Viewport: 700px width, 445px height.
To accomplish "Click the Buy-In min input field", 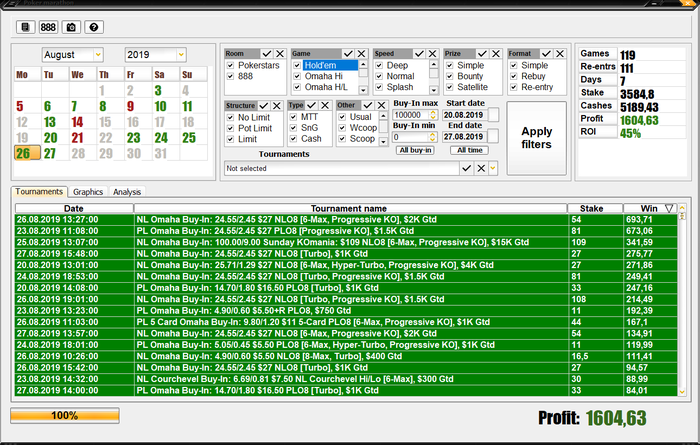I will pyautogui.click(x=410, y=137).
